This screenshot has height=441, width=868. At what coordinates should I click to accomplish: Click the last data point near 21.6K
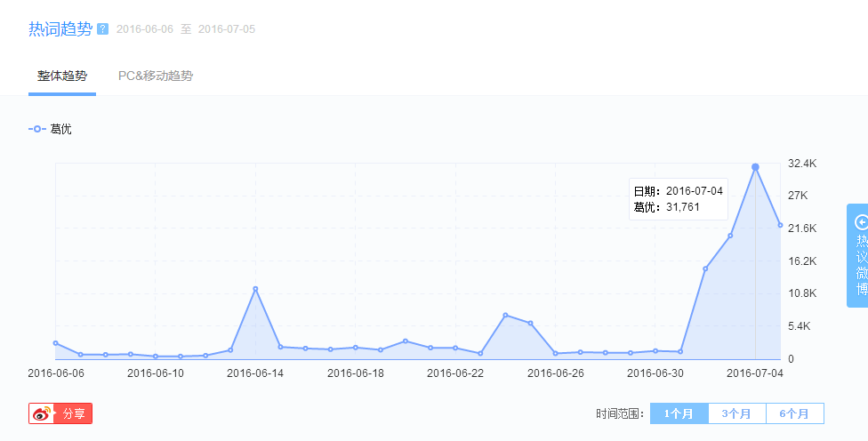780,225
